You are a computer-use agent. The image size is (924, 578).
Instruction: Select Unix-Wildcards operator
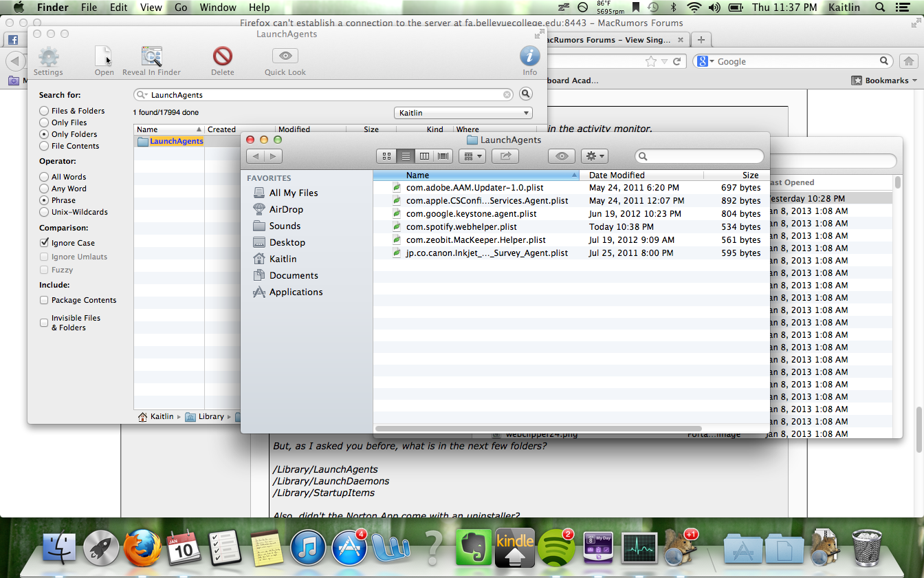click(44, 212)
